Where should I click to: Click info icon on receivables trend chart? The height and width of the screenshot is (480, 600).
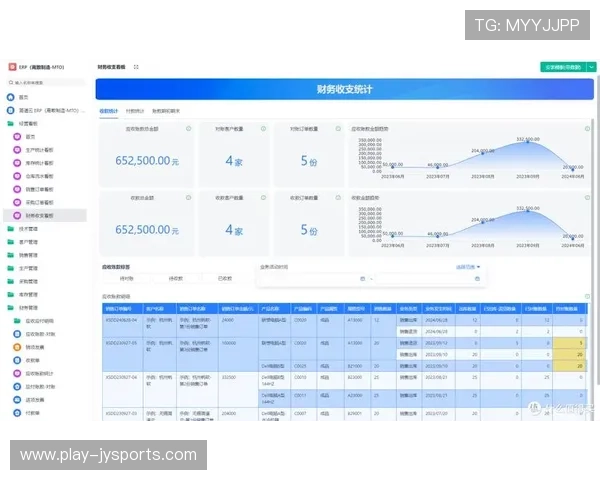click(x=588, y=129)
